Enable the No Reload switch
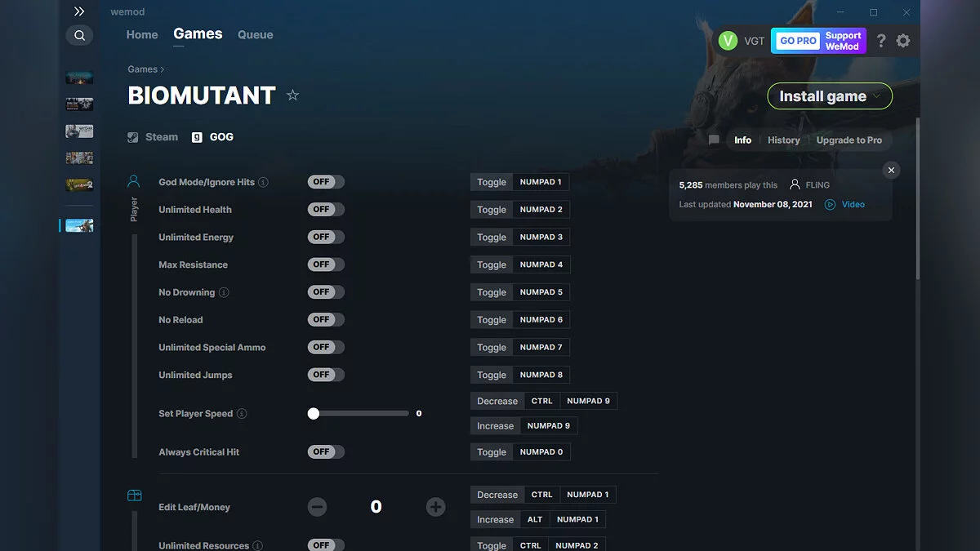 click(x=326, y=319)
